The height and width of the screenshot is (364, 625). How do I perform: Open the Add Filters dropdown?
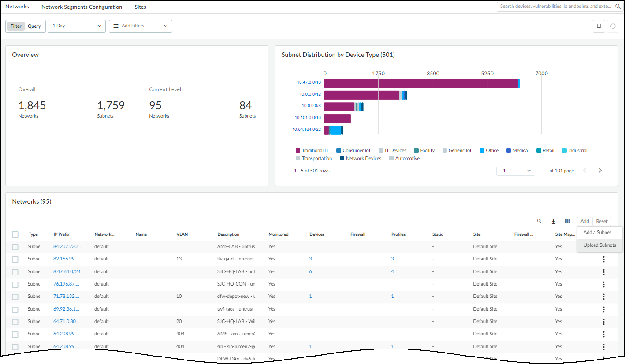click(x=140, y=26)
